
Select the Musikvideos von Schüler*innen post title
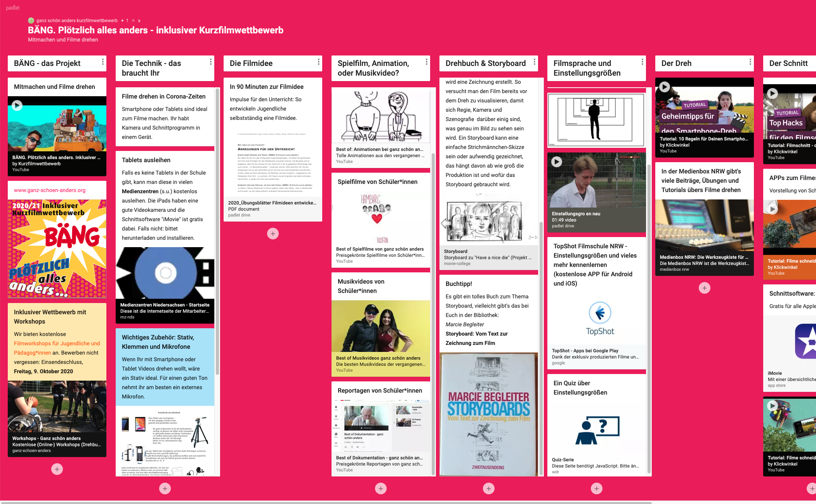pyautogui.click(x=361, y=286)
